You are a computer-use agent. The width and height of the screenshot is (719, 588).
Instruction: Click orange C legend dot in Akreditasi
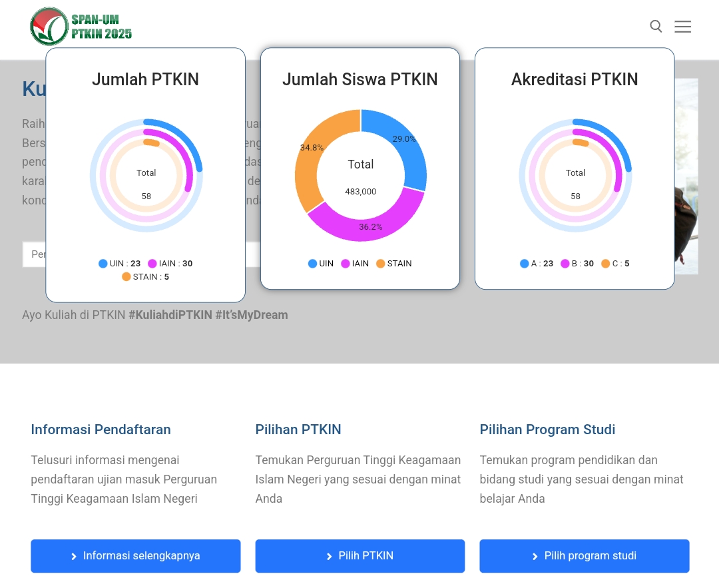tap(606, 264)
